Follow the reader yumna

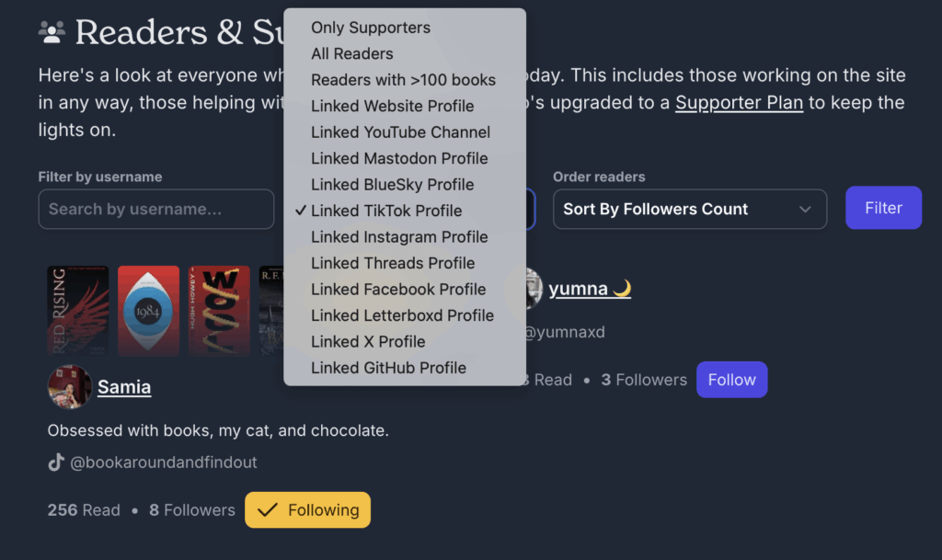click(x=731, y=380)
